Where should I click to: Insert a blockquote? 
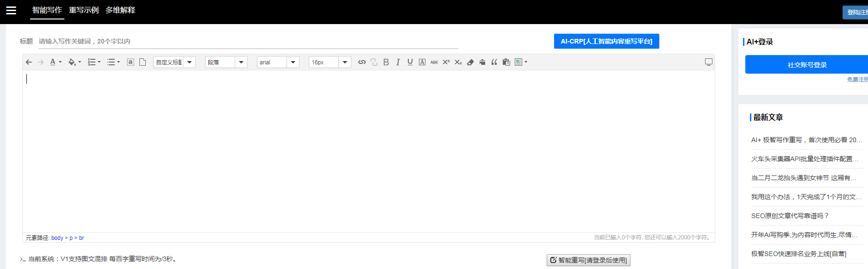[x=494, y=62]
